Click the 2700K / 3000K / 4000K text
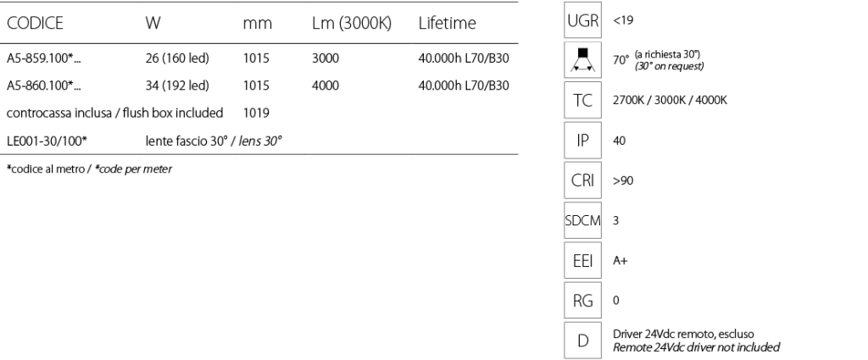The height and width of the screenshot is (360, 868). pyautogui.click(x=670, y=100)
